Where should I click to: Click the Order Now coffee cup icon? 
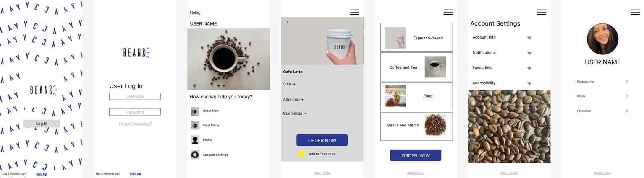[x=195, y=111]
